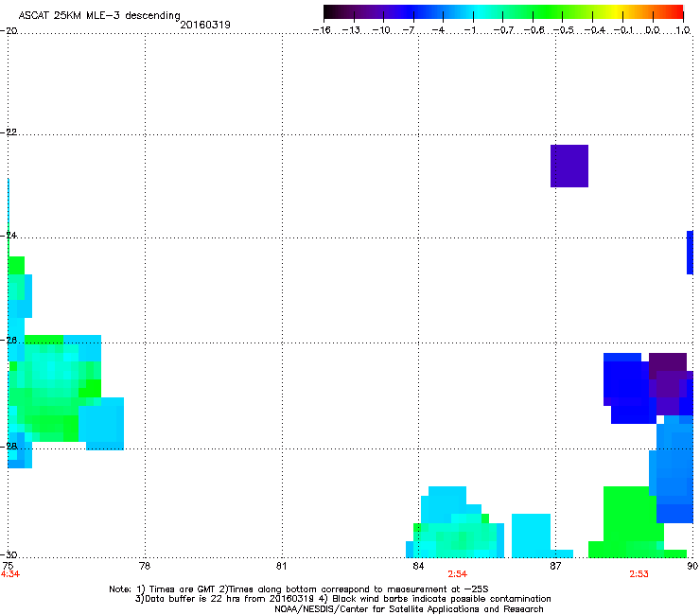The width and height of the screenshot is (700, 615).
Task: Click the red time stamp 4:34
Action: pos(10,574)
